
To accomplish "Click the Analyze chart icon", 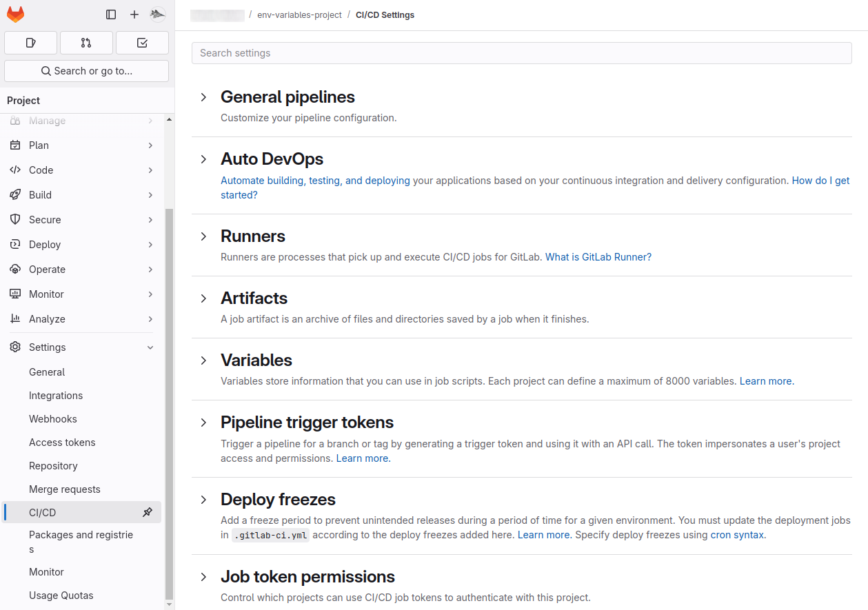I will point(15,319).
